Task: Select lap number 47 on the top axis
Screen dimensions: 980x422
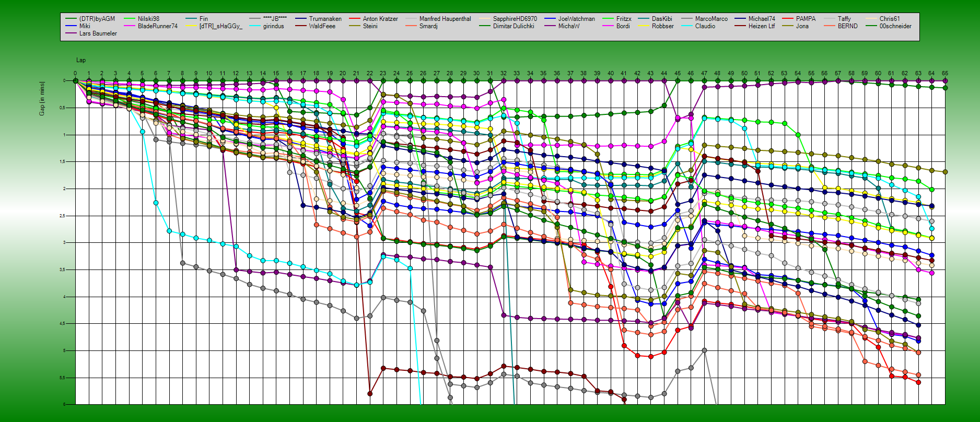Action: (704, 74)
